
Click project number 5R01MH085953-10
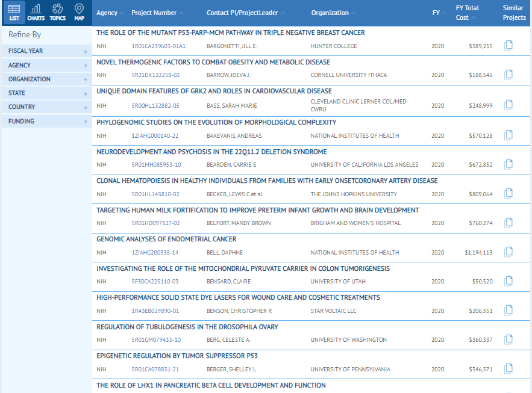[x=157, y=165]
